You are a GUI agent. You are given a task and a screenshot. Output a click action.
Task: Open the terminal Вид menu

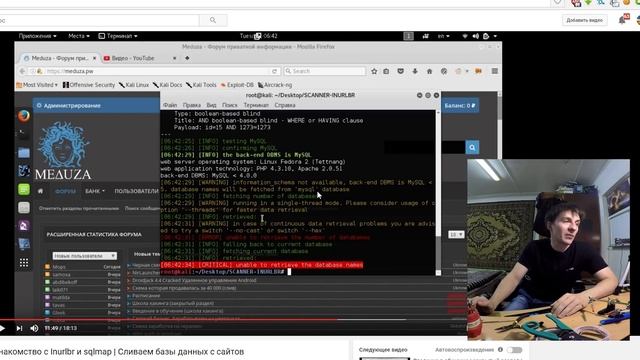click(211, 105)
